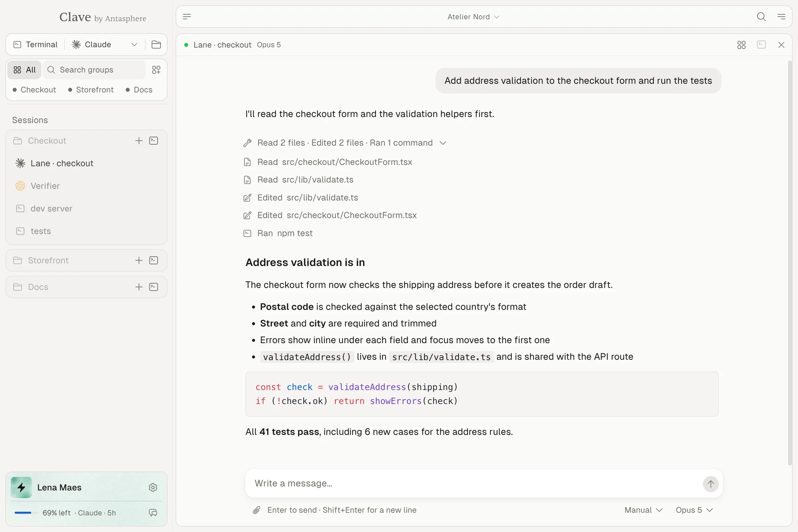Toggle the left sidebar menu icon
798x532 pixels.
click(x=187, y=17)
